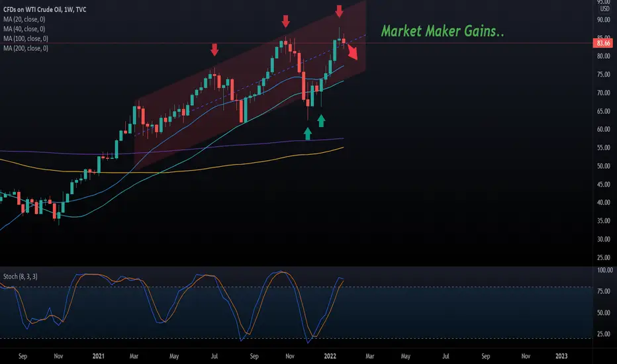The width and height of the screenshot is (617, 364).
Task: Click the 75.00 price axis label
Action: tap(603, 75)
